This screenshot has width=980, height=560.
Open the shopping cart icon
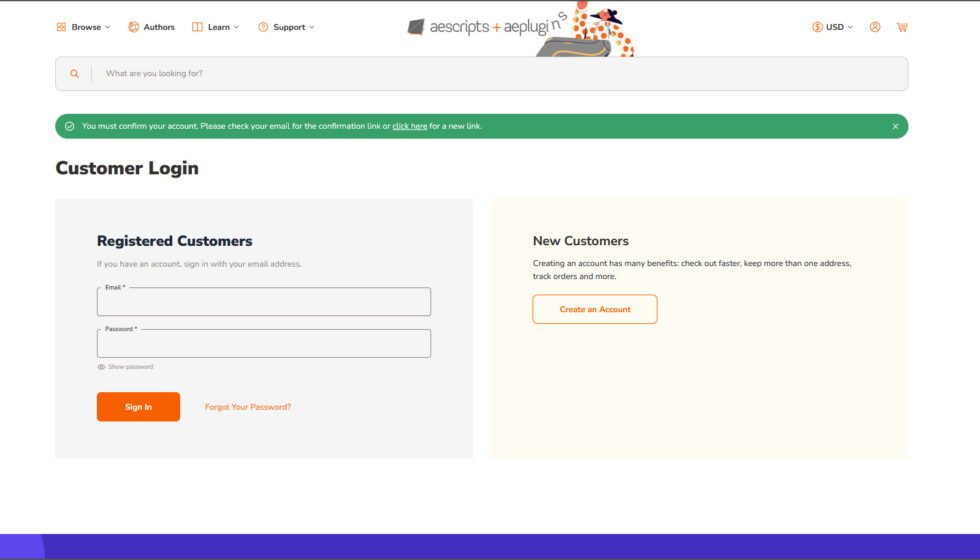pyautogui.click(x=902, y=27)
